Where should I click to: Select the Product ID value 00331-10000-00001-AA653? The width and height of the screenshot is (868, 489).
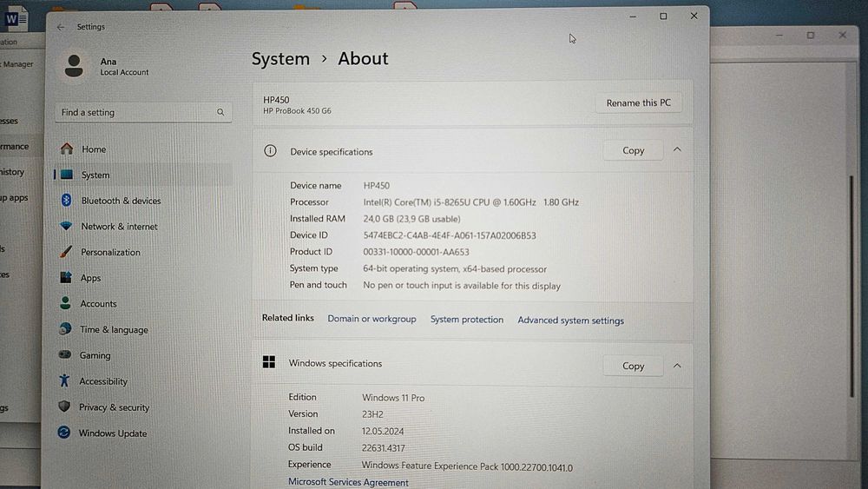pyautogui.click(x=416, y=252)
